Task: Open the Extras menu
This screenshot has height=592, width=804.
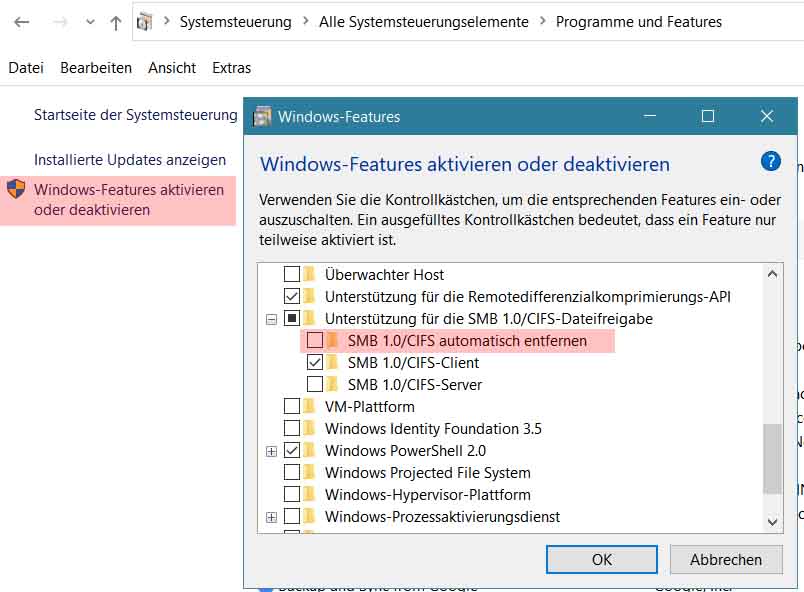Action: (x=231, y=68)
